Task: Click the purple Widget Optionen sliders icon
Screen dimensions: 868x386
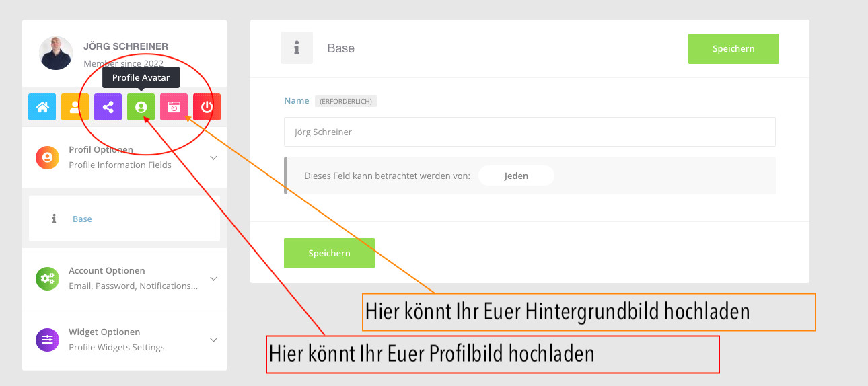Action: tap(47, 340)
